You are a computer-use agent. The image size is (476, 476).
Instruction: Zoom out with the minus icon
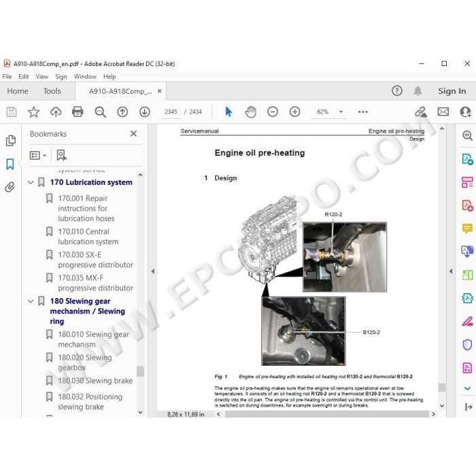pyautogui.click(x=273, y=112)
